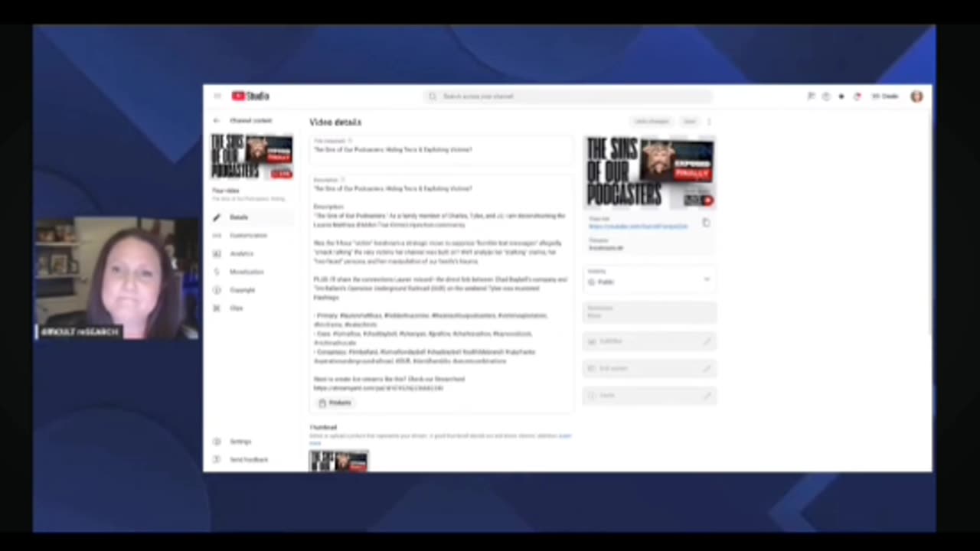
Task: Click the Undo changes button
Action: pyautogui.click(x=652, y=122)
